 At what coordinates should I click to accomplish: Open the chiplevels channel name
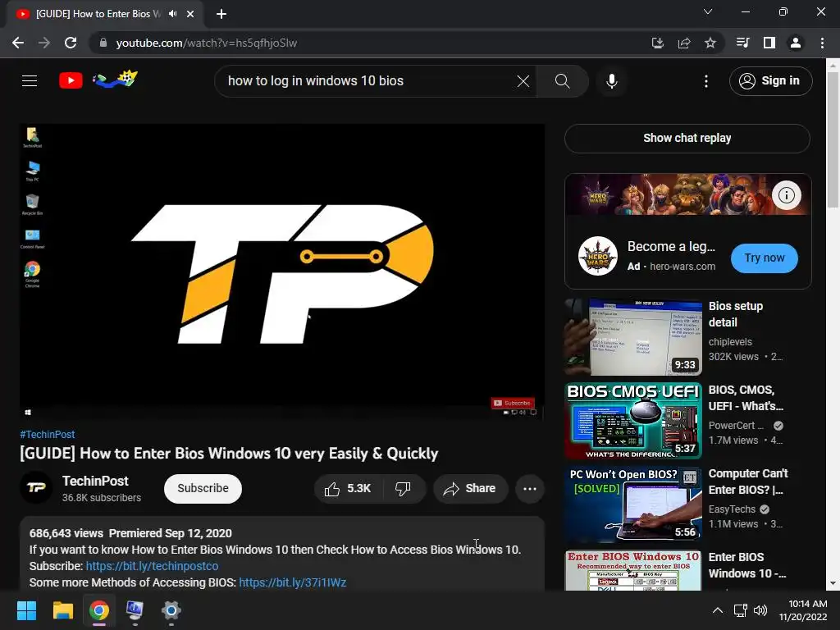coord(730,342)
